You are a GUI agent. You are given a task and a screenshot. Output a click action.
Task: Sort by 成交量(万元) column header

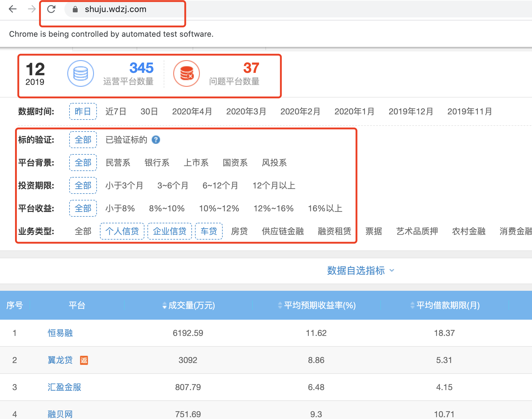coord(188,305)
